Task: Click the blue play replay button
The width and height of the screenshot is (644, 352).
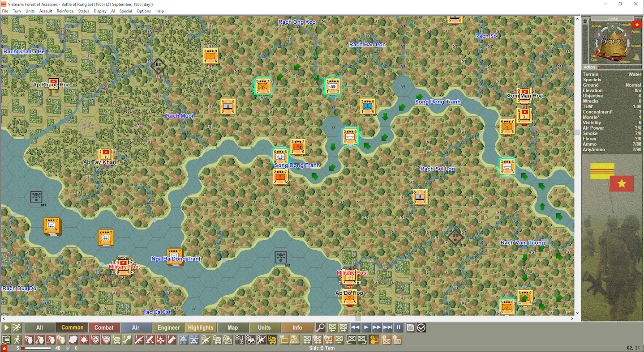Action: [x=366, y=327]
